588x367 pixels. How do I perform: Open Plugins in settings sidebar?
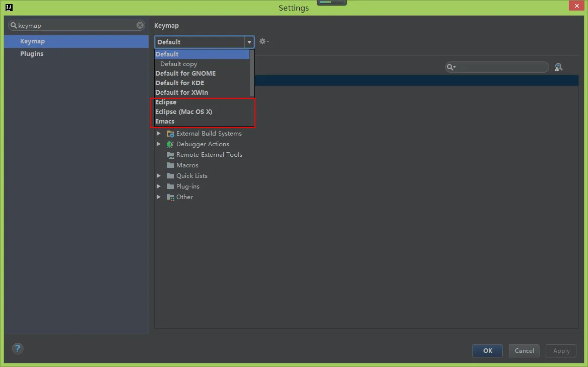[x=77, y=53]
